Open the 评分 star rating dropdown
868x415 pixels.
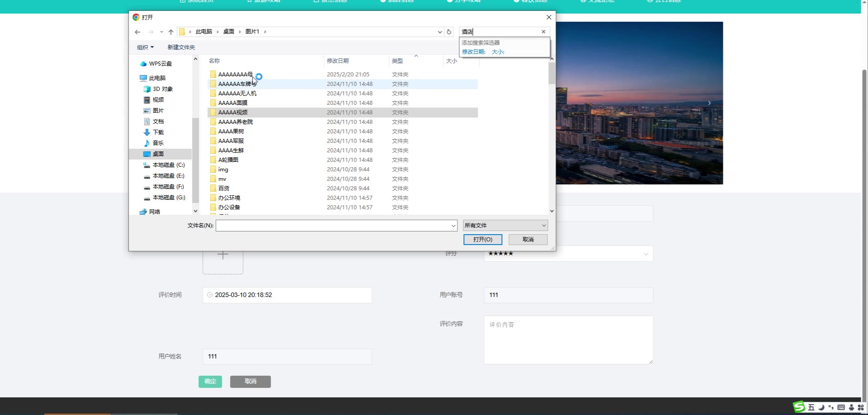(x=568, y=254)
